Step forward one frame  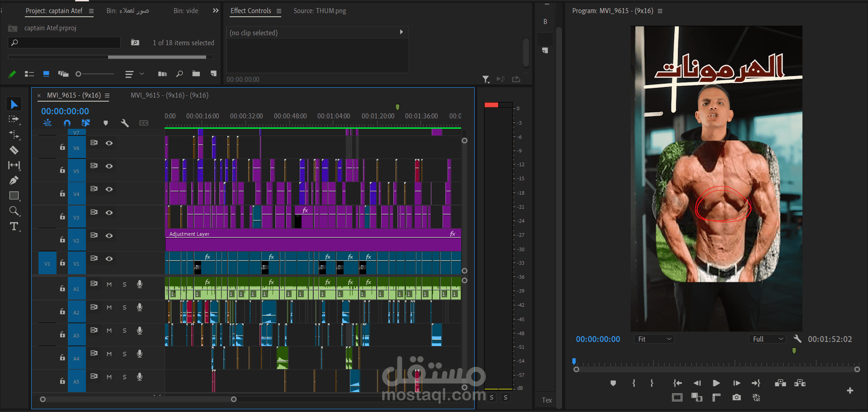click(737, 383)
